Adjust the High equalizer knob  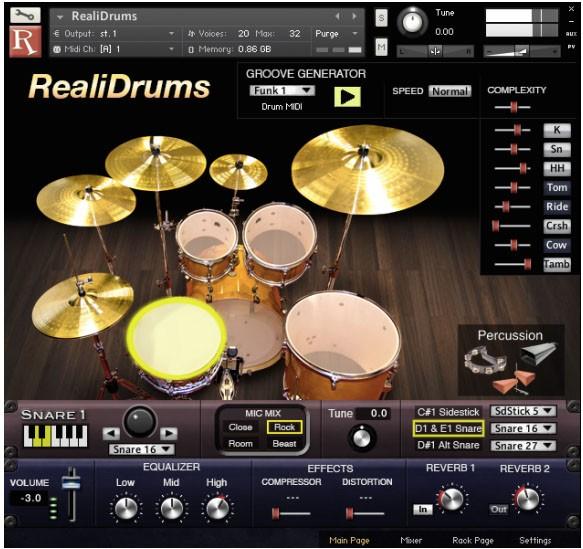pyautogui.click(x=218, y=508)
